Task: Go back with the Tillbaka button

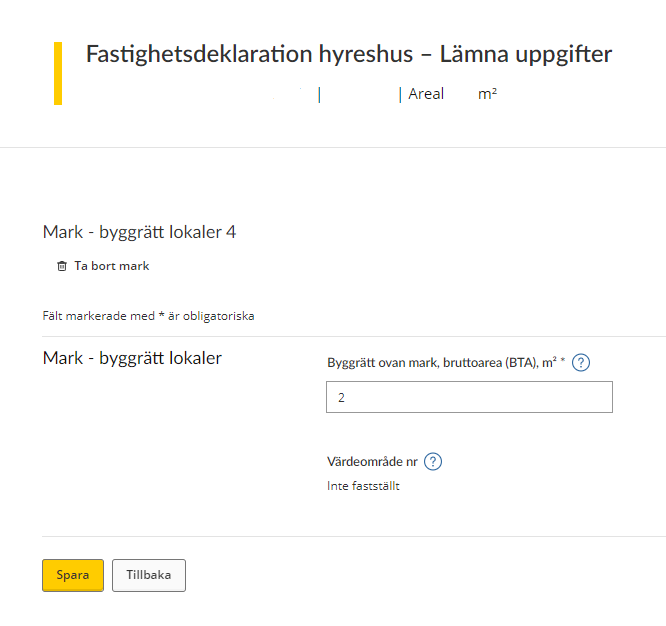Action: [x=149, y=575]
